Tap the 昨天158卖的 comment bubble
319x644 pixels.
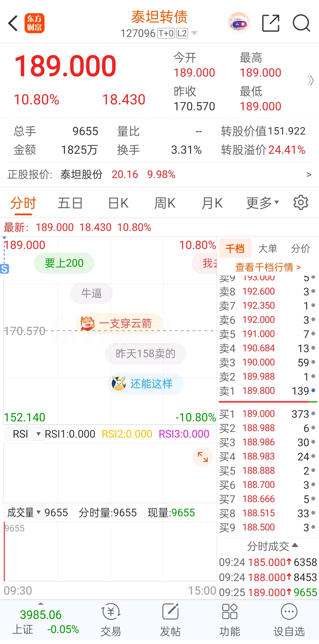click(x=146, y=353)
